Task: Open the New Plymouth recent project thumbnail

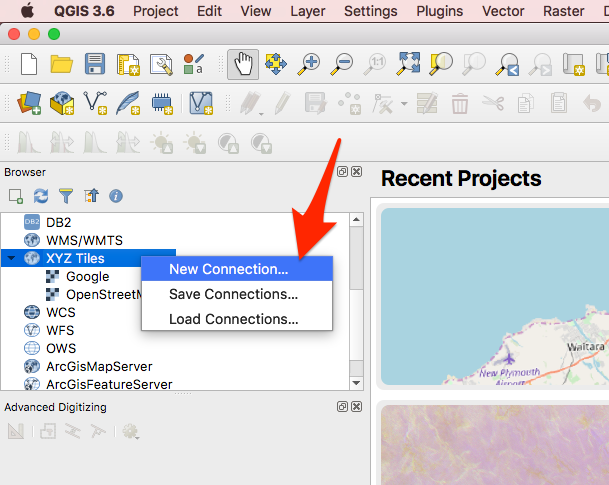Action: [x=494, y=296]
